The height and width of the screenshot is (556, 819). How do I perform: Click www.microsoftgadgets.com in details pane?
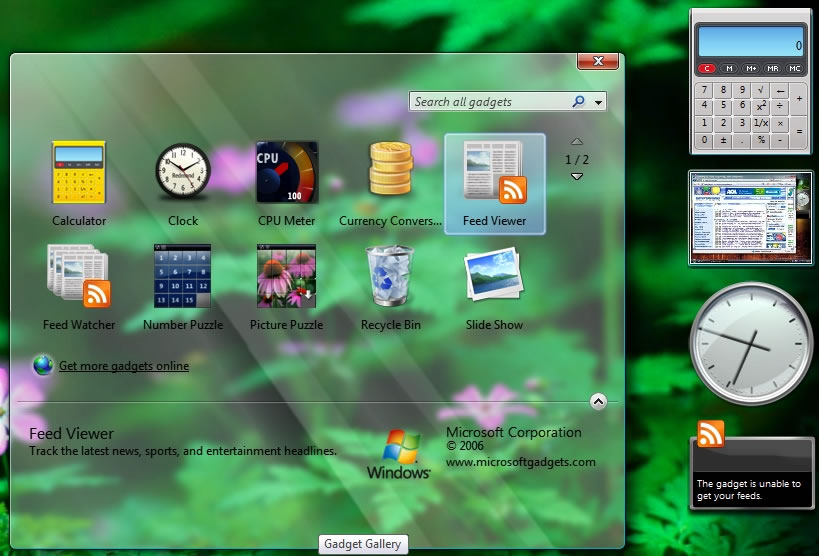[521, 462]
